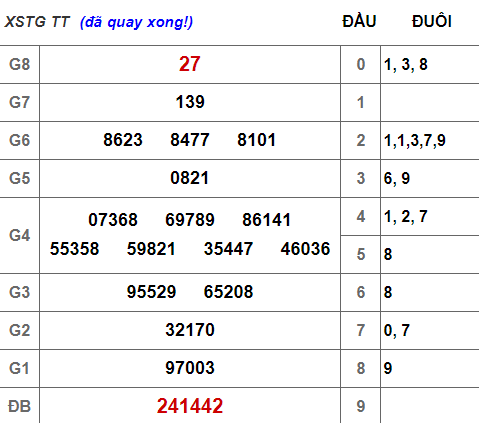This screenshot has width=479, height=423.
Task: Click tail value 9 in head 8 row
Action: [388, 368]
